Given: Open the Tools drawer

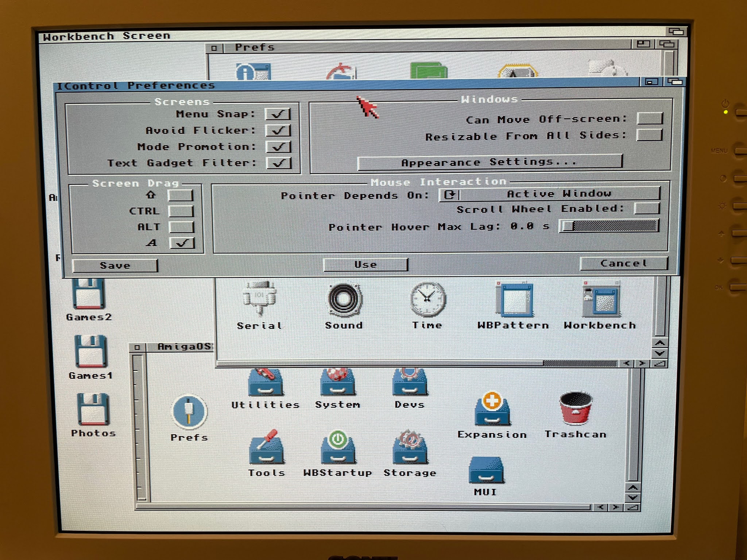Looking at the screenshot, I should point(267,447).
